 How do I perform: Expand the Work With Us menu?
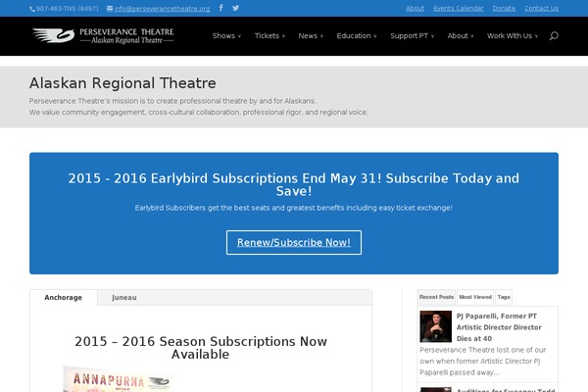[513, 36]
